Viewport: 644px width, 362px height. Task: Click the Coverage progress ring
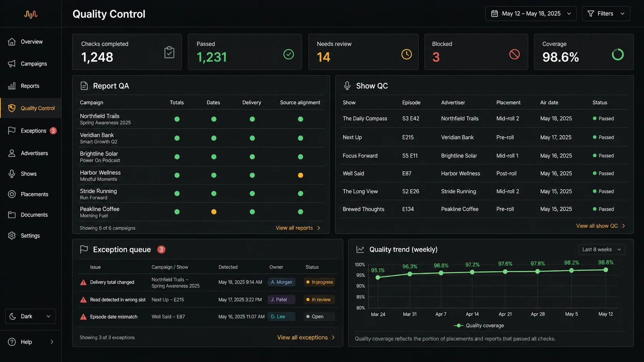617,55
